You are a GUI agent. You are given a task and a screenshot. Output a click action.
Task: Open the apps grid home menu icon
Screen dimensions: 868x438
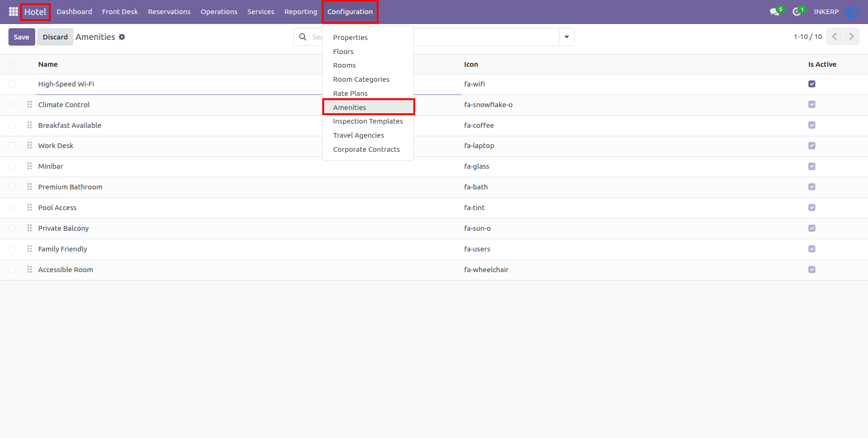[x=13, y=12]
